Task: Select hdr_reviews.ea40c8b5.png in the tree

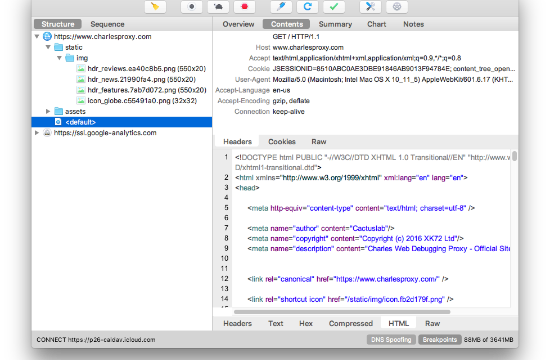Action: pos(147,68)
